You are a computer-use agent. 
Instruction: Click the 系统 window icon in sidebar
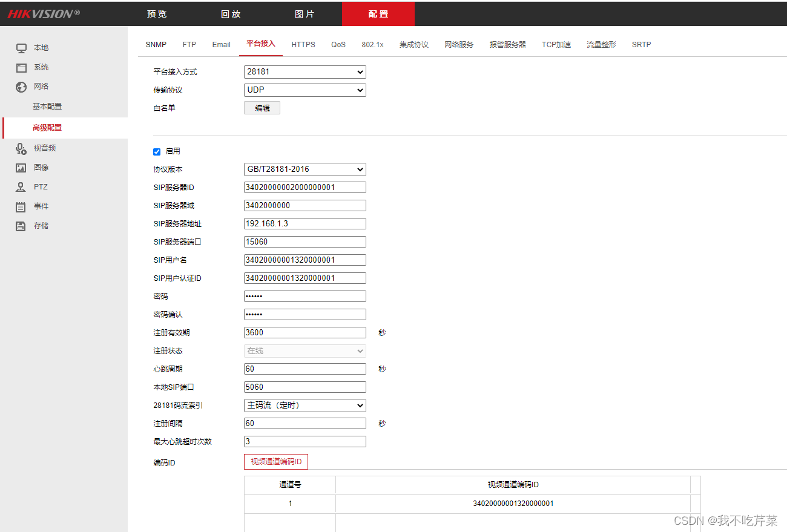click(21, 67)
